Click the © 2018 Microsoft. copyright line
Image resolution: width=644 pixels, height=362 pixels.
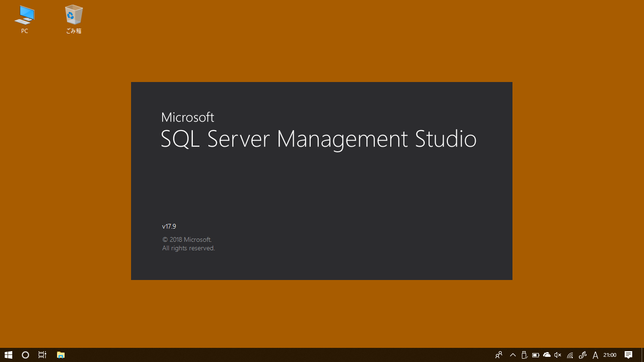tap(187, 239)
